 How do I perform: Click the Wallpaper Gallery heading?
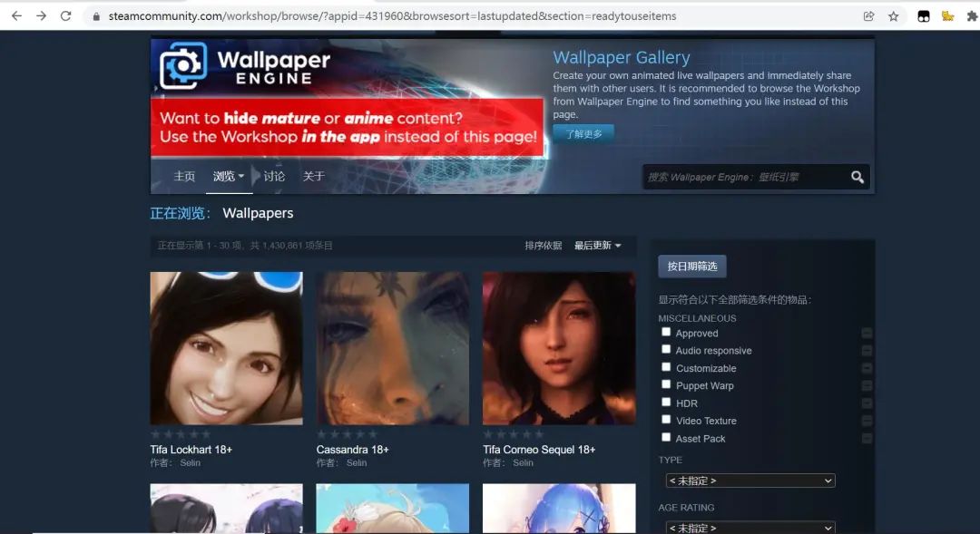point(622,57)
